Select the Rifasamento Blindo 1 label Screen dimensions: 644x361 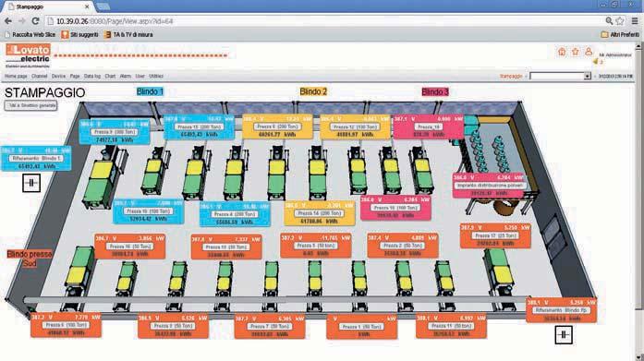tap(36, 159)
